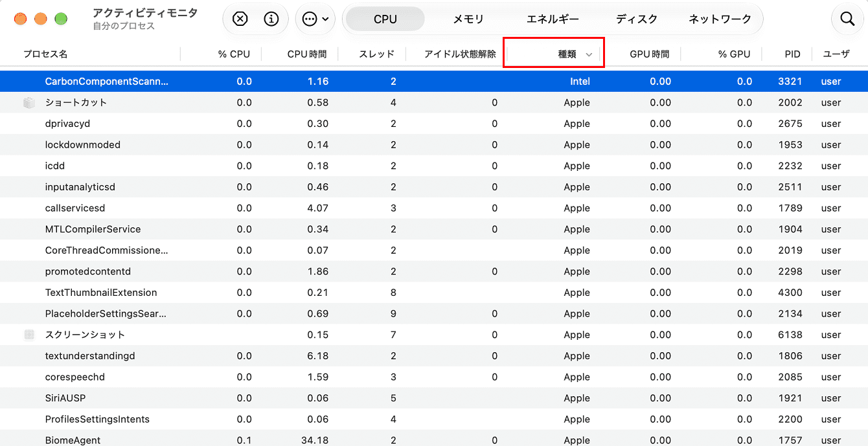Click the アクティビティモニタ window title
This screenshot has width=868, height=446.
click(x=145, y=13)
